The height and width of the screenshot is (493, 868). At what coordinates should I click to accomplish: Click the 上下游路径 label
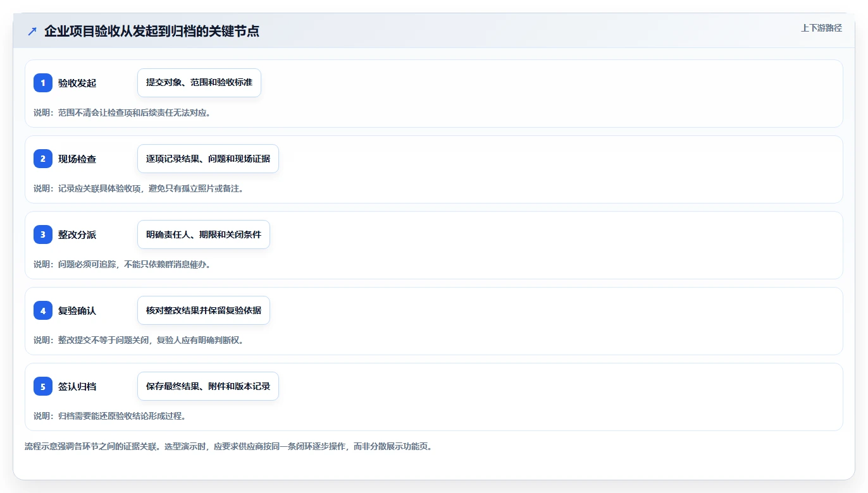(x=821, y=28)
